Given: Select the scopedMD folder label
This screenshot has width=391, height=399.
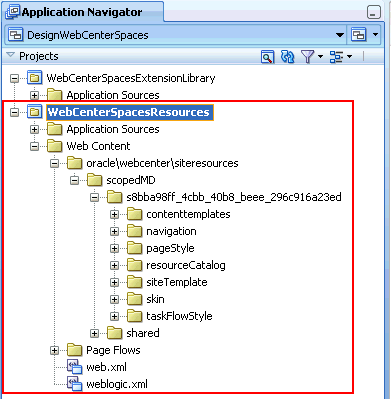Looking at the screenshot, I should (131, 180).
